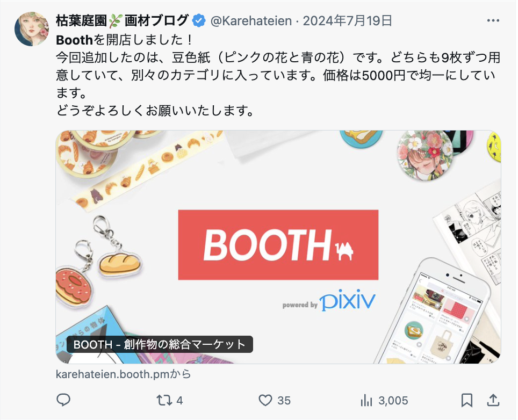
Task: Open the three-dot more options menu
Action: coord(493,20)
